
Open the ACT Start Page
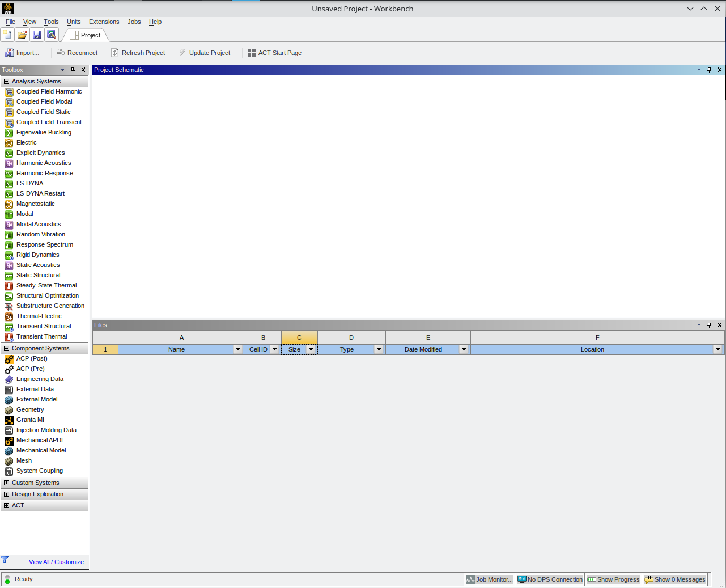(x=274, y=53)
